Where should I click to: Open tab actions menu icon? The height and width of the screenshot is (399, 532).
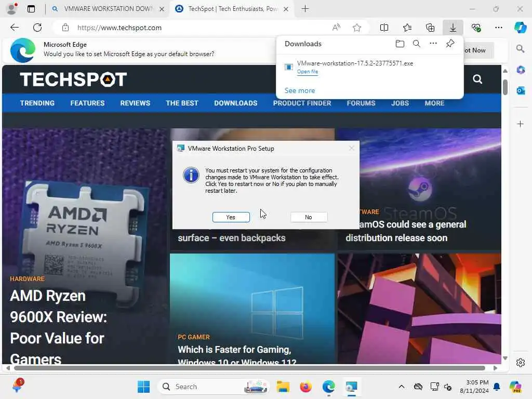[31, 9]
